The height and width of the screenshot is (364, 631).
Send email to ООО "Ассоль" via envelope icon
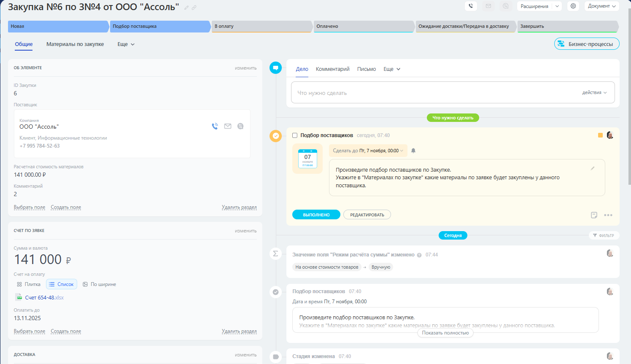228,126
